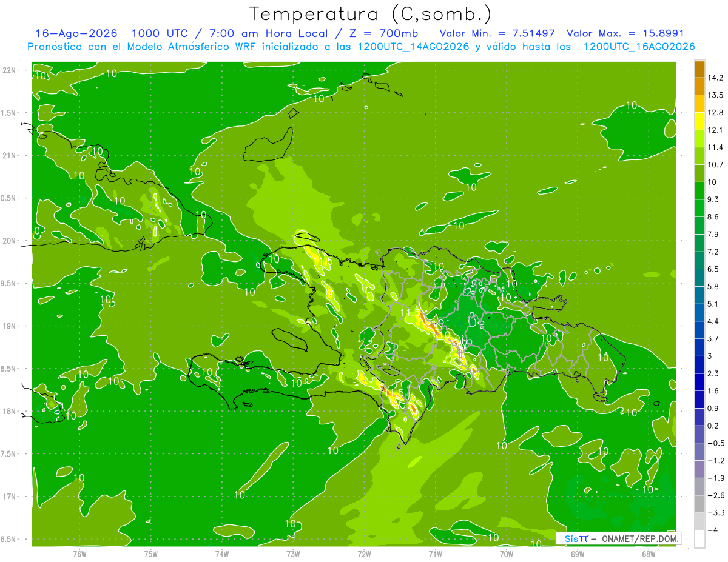Viewport: 728px width, 562px height.
Task: Click the "0.9" color scale value
Action: point(712,408)
